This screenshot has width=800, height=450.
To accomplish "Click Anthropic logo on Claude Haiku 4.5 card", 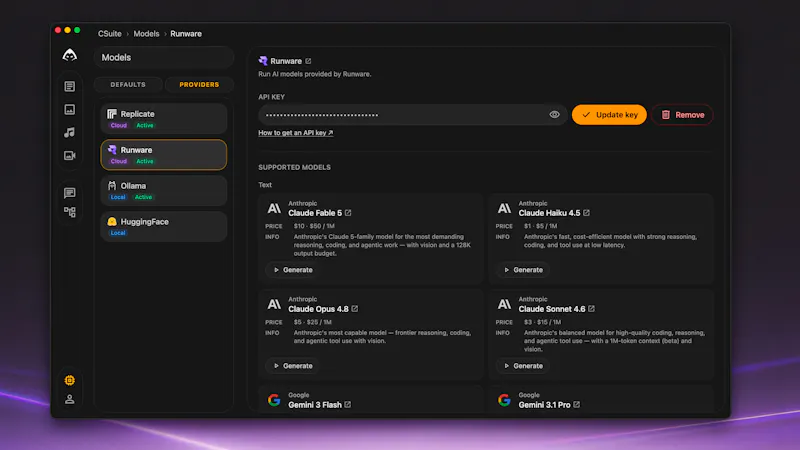I will (504, 208).
